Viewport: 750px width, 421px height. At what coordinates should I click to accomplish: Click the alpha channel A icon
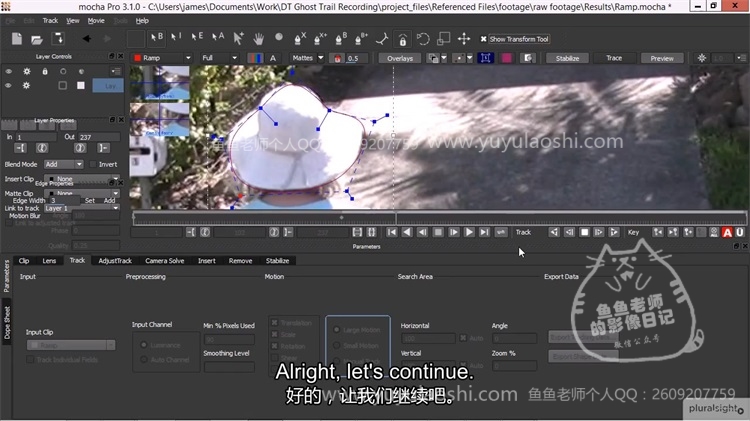click(x=273, y=58)
